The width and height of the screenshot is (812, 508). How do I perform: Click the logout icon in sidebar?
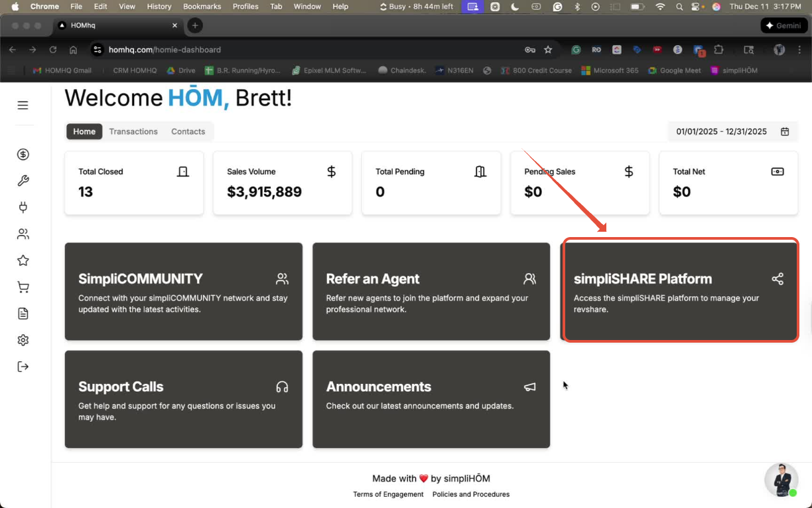click(23, 367)
